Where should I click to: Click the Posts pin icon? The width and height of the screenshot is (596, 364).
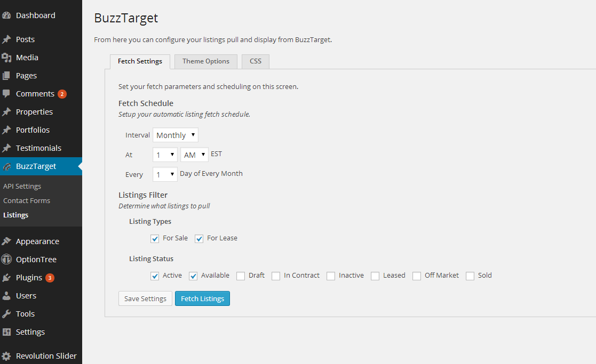tap(6, 39)
